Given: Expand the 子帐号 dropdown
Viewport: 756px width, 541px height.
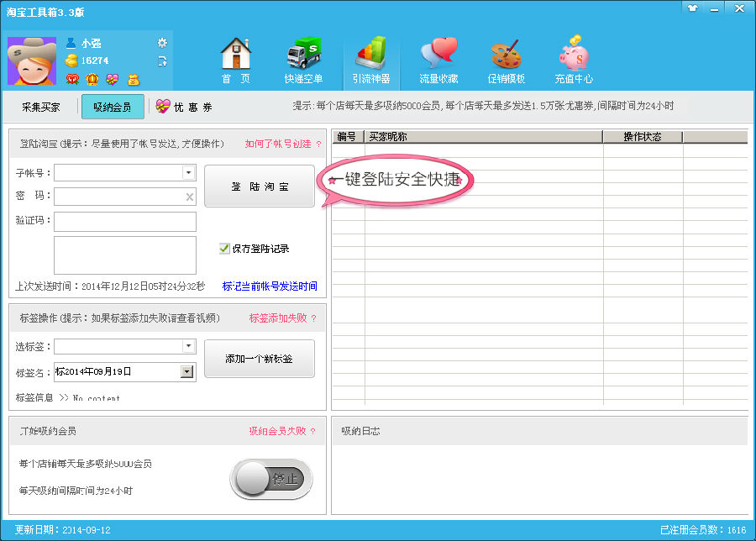Looking at the screenshot, I should pos(189,173).
